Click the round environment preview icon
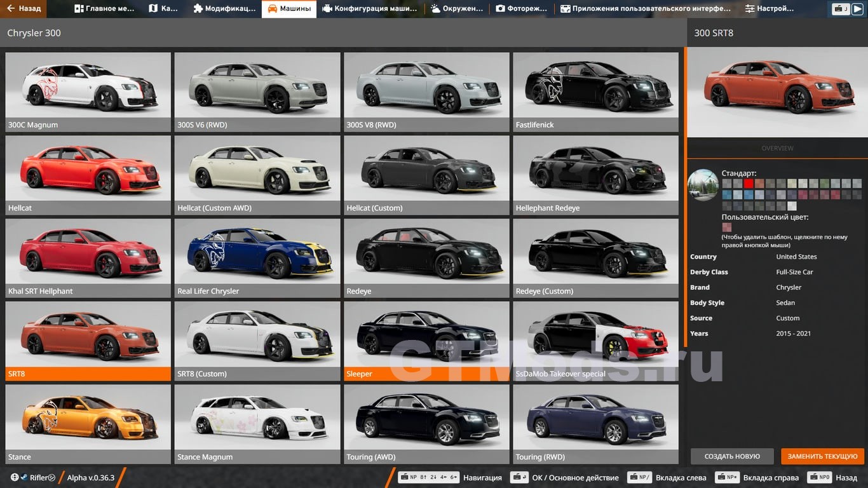The image size is (868, 488). pos(703,185)
